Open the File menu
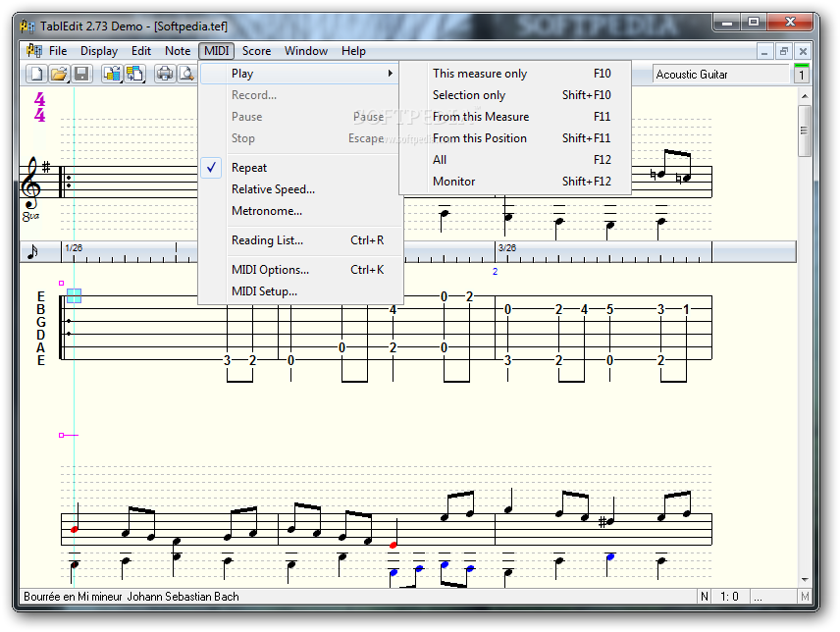The image size is (840, 632). (58, 51)
